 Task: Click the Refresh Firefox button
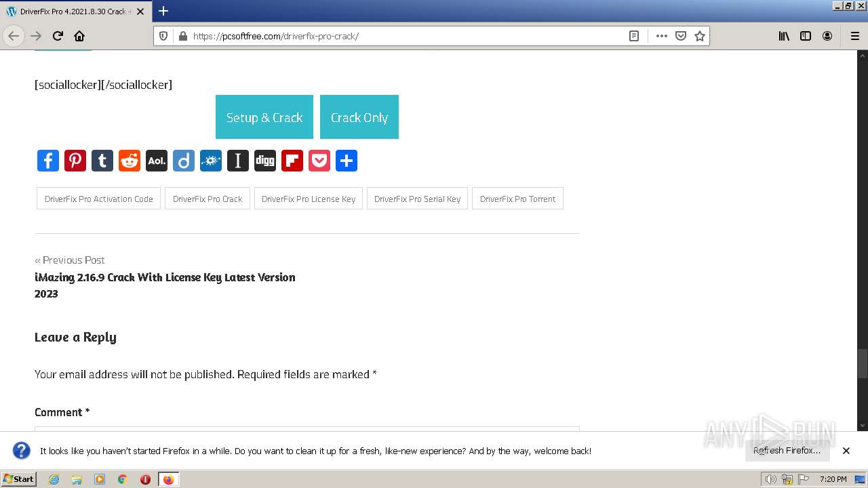pos(787,451)
